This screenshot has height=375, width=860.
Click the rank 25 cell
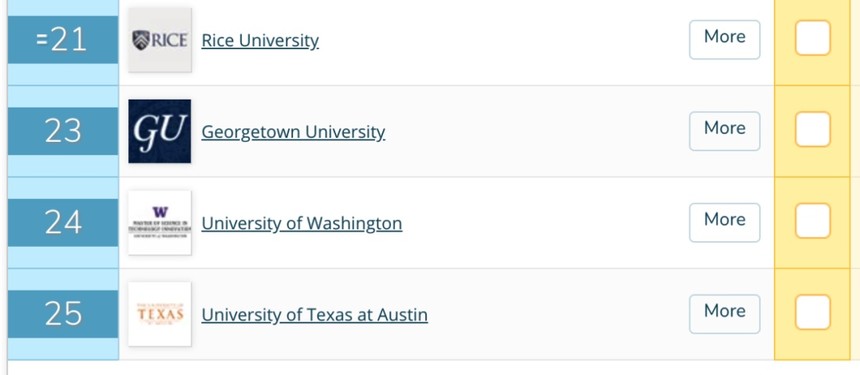pos(63,314)
